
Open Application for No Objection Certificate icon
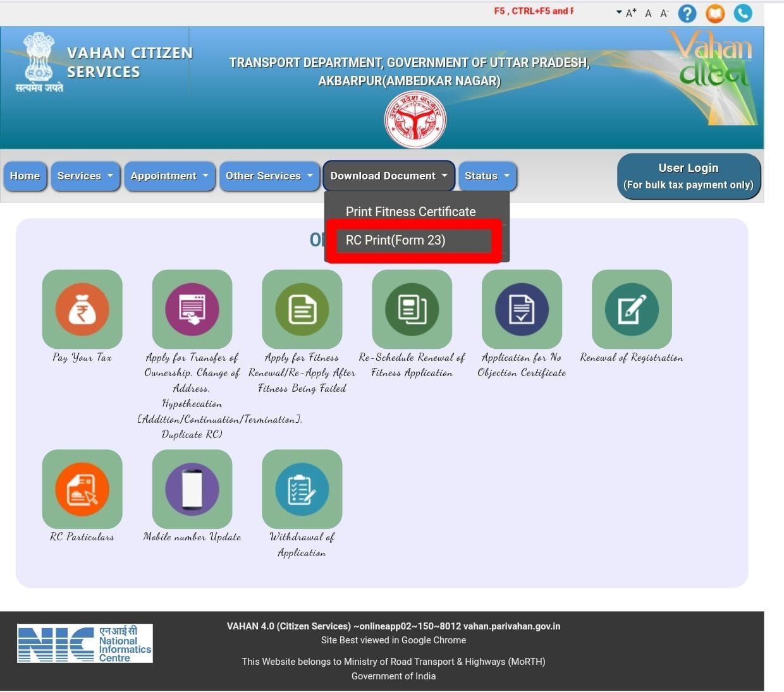[522, 309]
